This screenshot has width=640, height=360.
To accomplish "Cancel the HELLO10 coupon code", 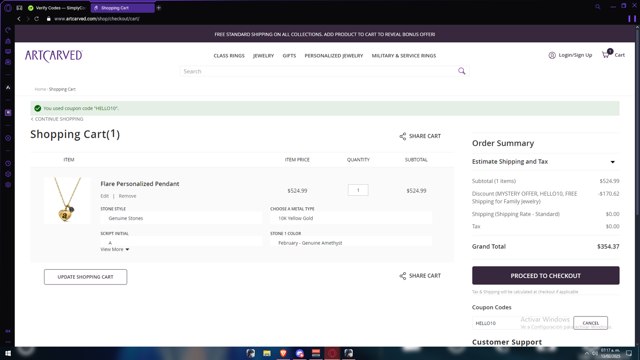I will 590,323.
